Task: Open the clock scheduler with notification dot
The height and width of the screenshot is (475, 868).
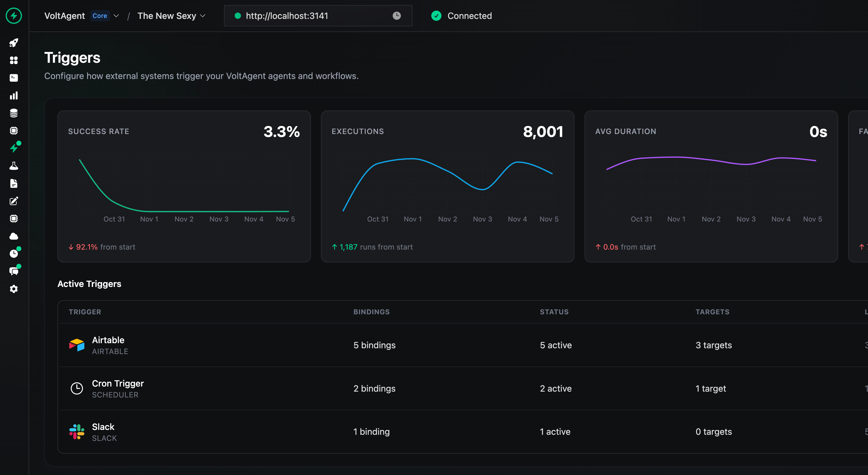Action: click(x=14, y=253)
